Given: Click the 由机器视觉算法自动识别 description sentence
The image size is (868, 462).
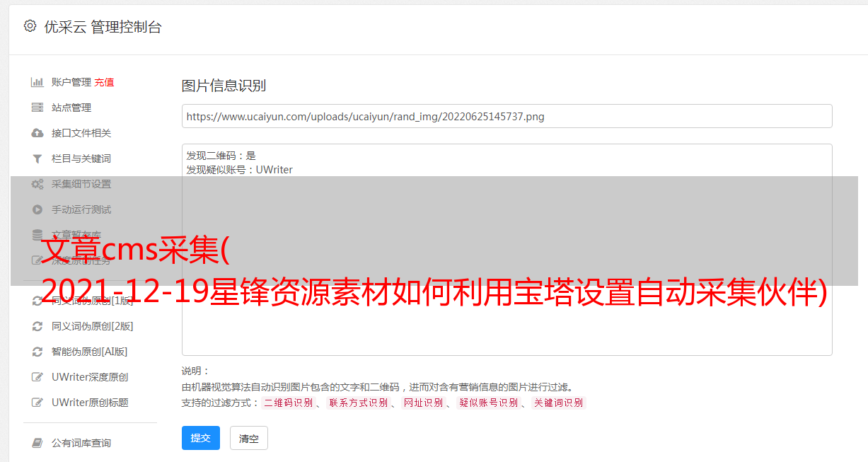Looking at the screenshot, I should pyautogui.click(x=377, y=387).
